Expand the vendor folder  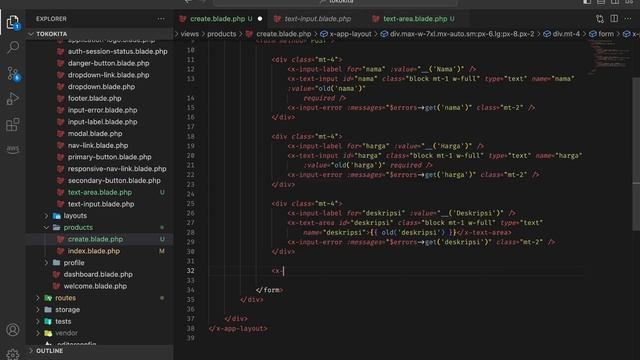66,333
